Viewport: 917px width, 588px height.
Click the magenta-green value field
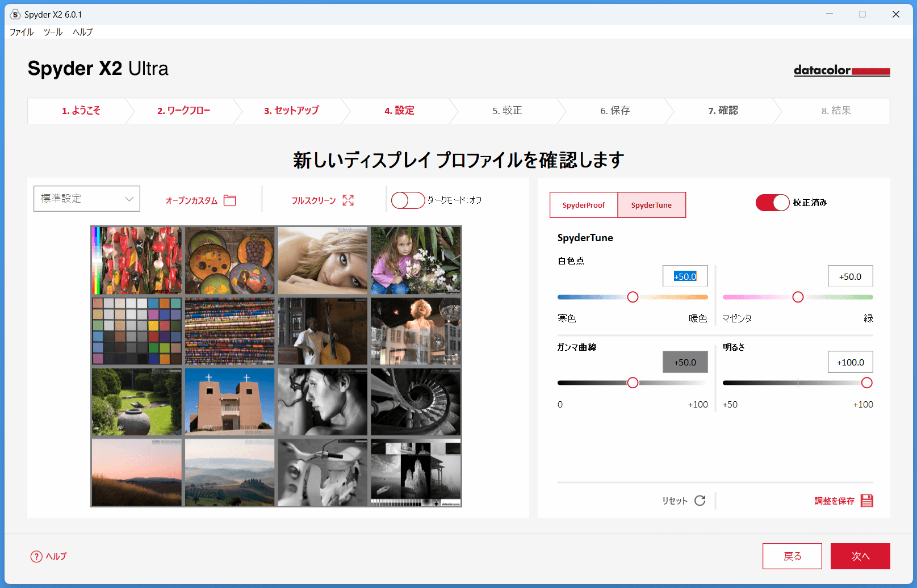(851, 276)
